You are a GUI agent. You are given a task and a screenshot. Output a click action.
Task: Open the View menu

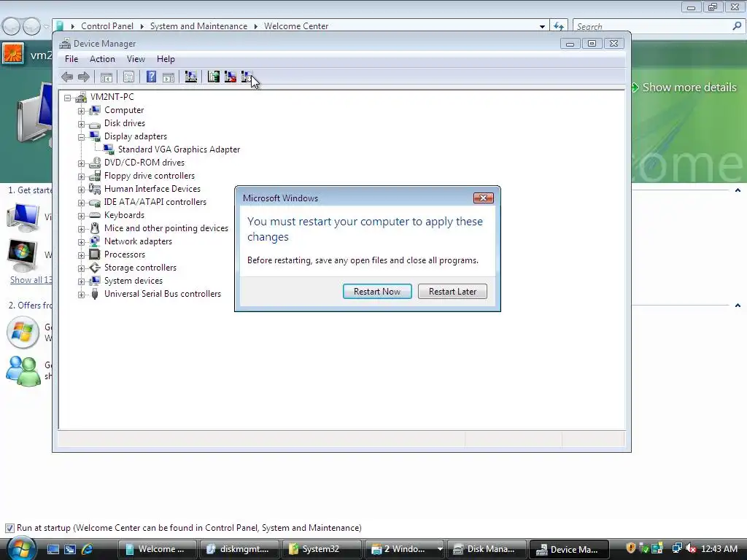[136, 59]
